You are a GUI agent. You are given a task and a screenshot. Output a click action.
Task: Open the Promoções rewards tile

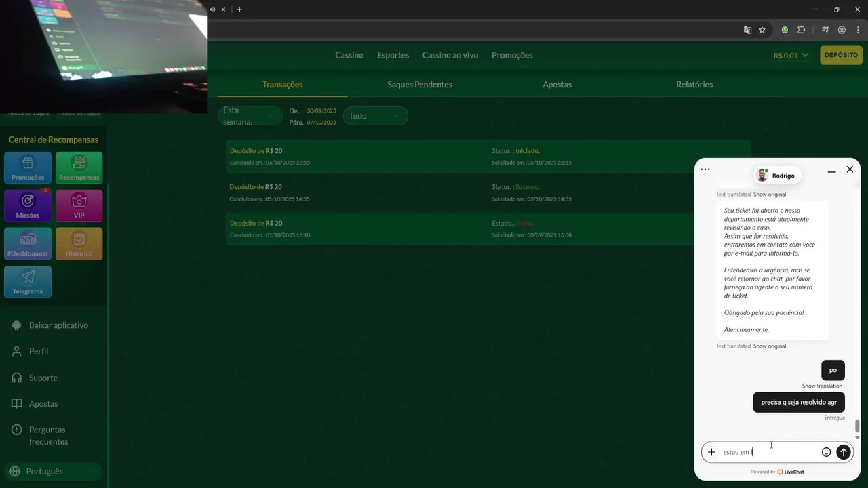tap(28, 167)
